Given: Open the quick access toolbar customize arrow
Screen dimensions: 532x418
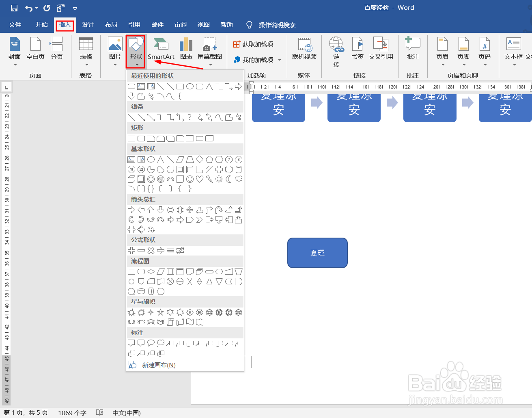Looking at the screenshot, I should [75, 8].
